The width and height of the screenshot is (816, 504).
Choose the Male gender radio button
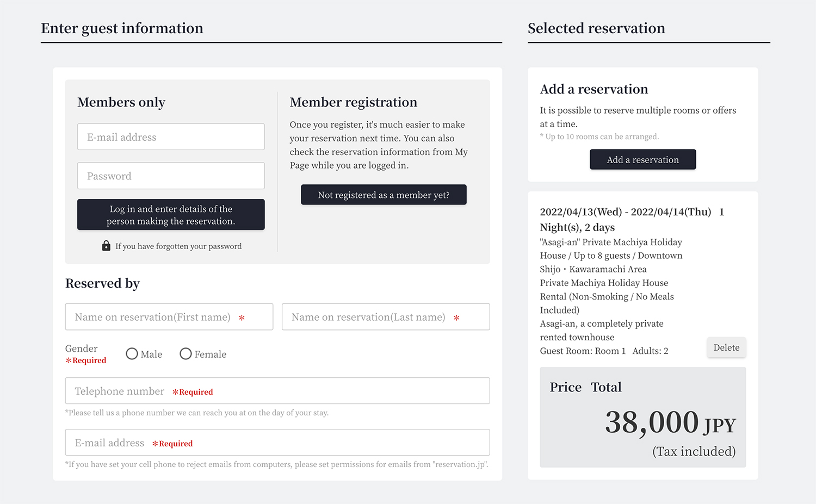[132, 354]
